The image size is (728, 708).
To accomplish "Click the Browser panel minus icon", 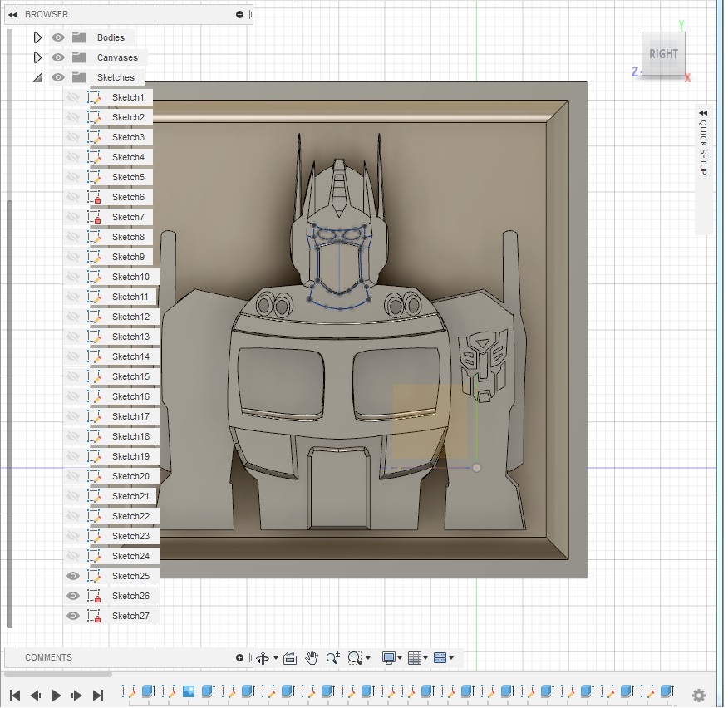I will point(239,14).
